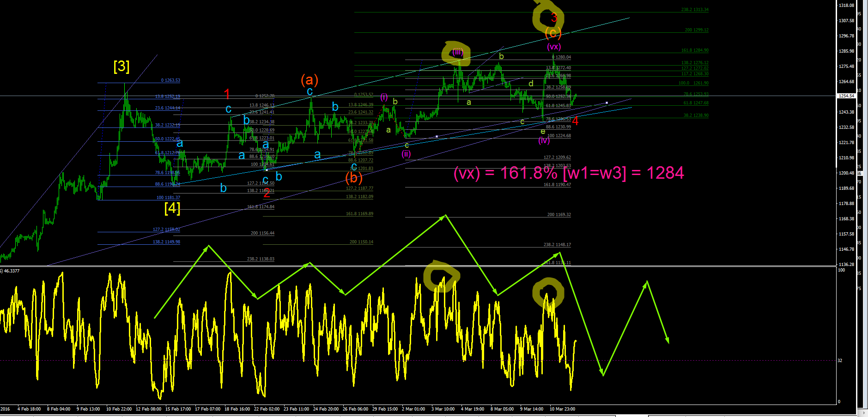
Task: Click the current price marker 1254.54
Action: 847,96
